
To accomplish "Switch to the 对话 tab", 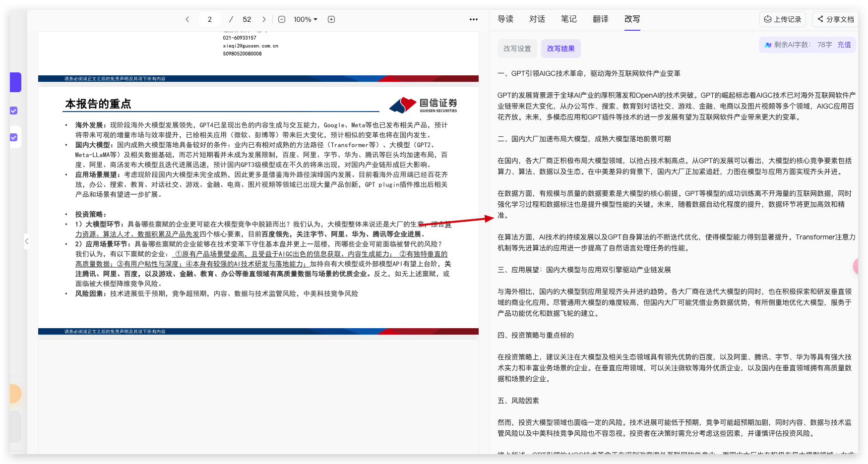I will tap(537, 19).
